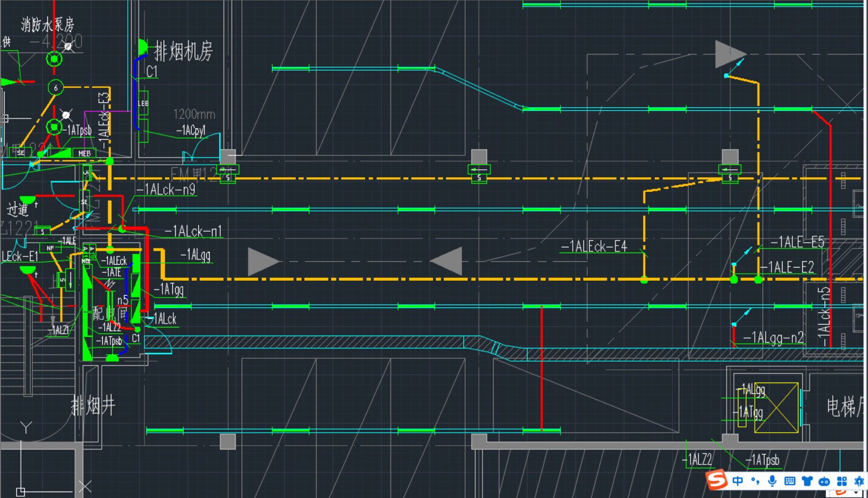Viewport: 868px width, 498px height.
Task: Click the last IME toolbar icon
Action: click(x=859, y=481)
